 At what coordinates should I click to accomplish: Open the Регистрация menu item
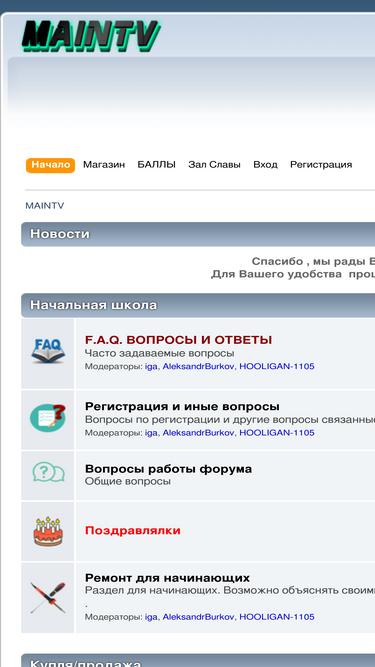321,165
